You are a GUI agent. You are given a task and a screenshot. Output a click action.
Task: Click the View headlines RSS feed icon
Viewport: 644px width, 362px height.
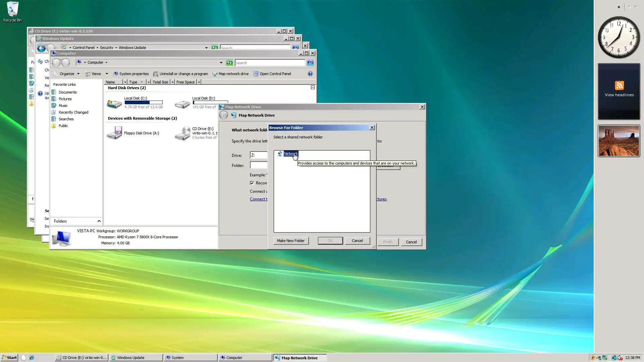[619, 85]
